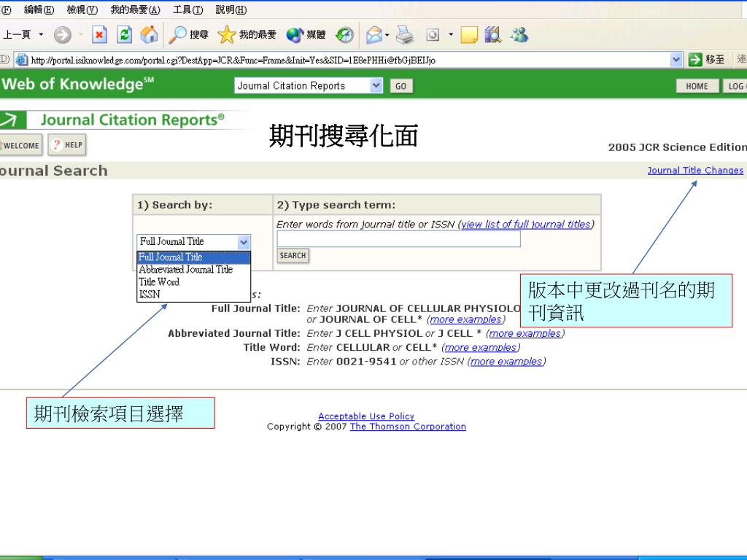Open the Acceptable Use Policy link
This screenshot has width=747, height=560.
pos(366,416)
